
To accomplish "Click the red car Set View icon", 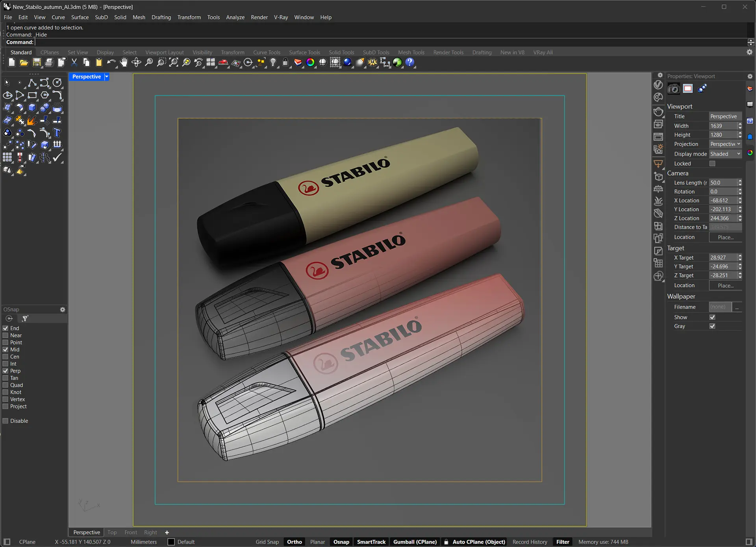I will [x=223, y=62].
